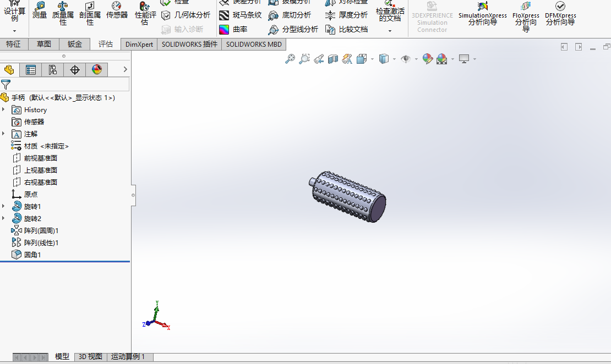Open Section Properties (剖面属性)
Image resolution: width=611 pixels, height=364 pixels.
pos(90,14)
